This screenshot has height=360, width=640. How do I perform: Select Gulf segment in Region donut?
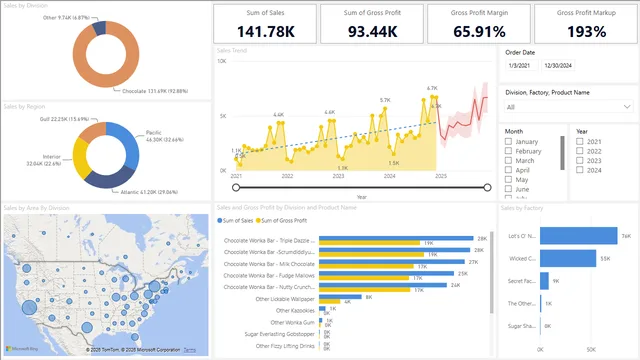pyautogui.click(x=93, y=131)
